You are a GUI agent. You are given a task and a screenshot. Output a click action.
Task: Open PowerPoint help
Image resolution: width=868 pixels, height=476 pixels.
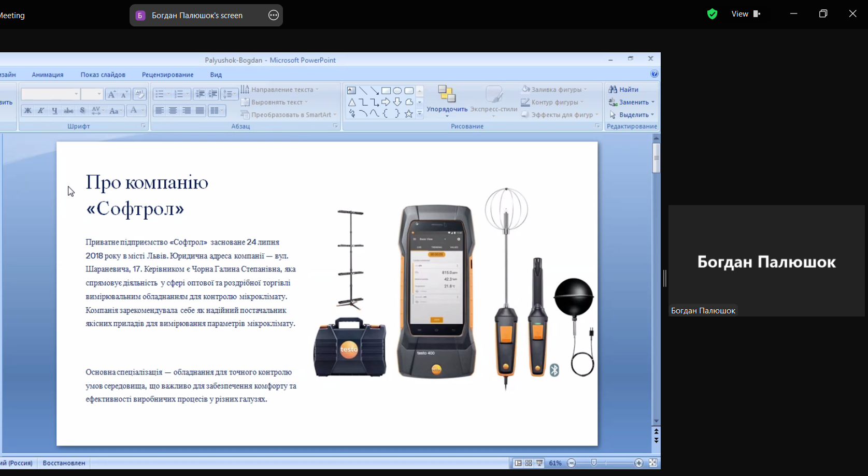tap(654, 74)
